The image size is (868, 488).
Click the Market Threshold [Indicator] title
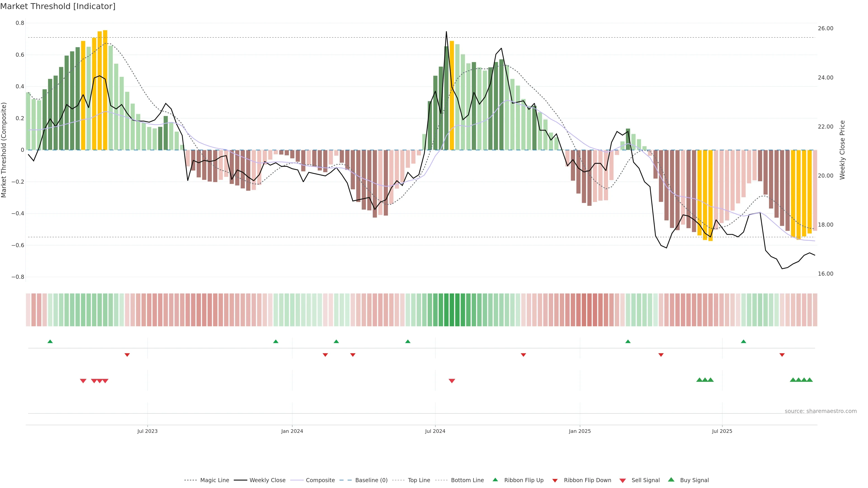(x=58, y=6)
